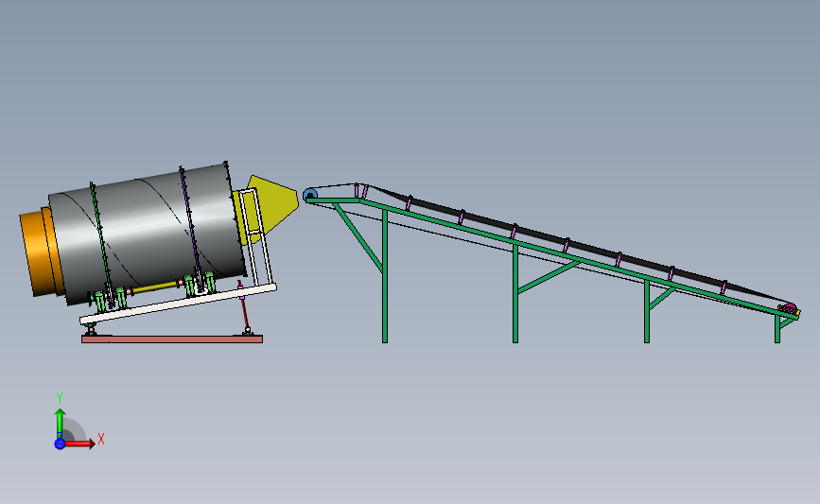
Task: Select the yellow drive shaft under the drum
Action: click(155, 287)
